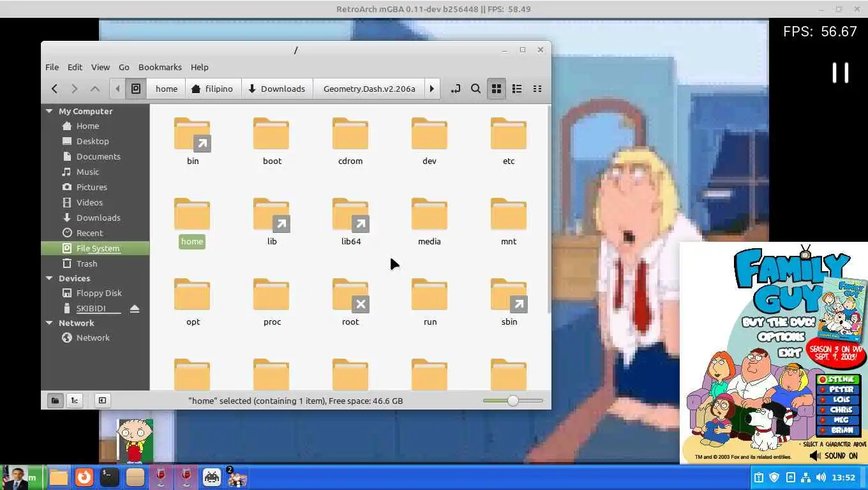The image size is (868, 490).
Task: Click the root filesystem path button
Action: point(136,89)
